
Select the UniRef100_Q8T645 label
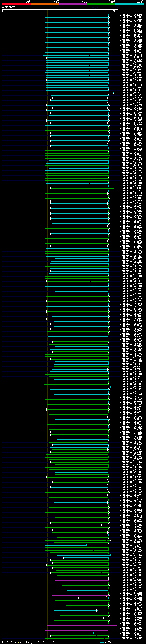[x=131, y=173]
